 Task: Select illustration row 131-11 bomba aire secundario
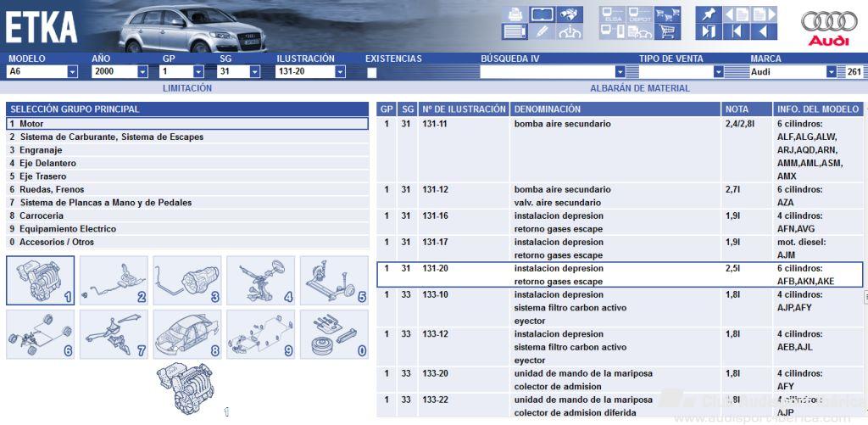point(620,149)
